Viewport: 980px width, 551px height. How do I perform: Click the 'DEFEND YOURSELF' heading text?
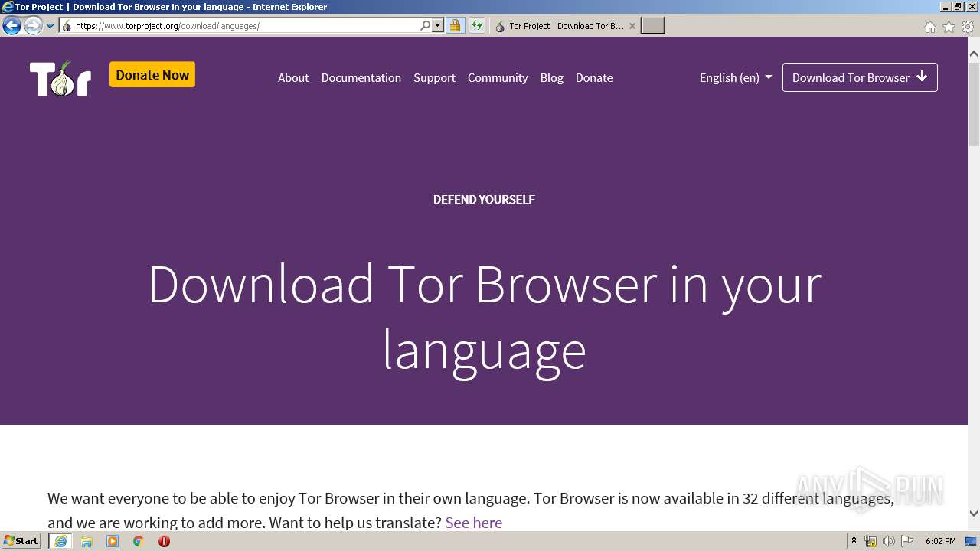(x=484, y=199)
